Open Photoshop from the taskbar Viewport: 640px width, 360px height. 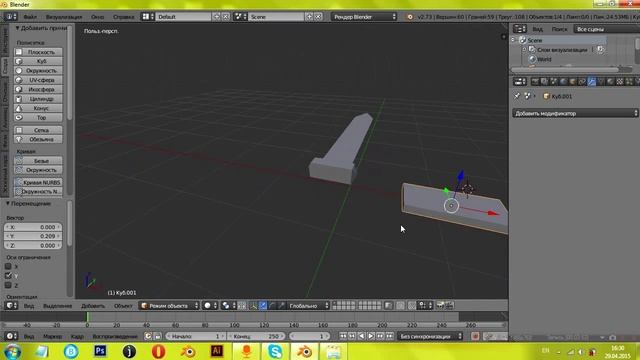(x=100, y=351)
